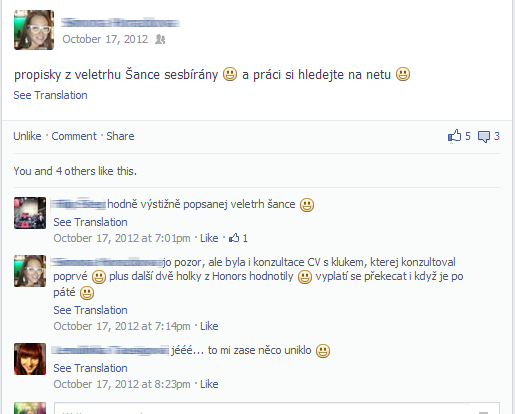
Task: Open post author's profile picture
Action: click(34, 30)
